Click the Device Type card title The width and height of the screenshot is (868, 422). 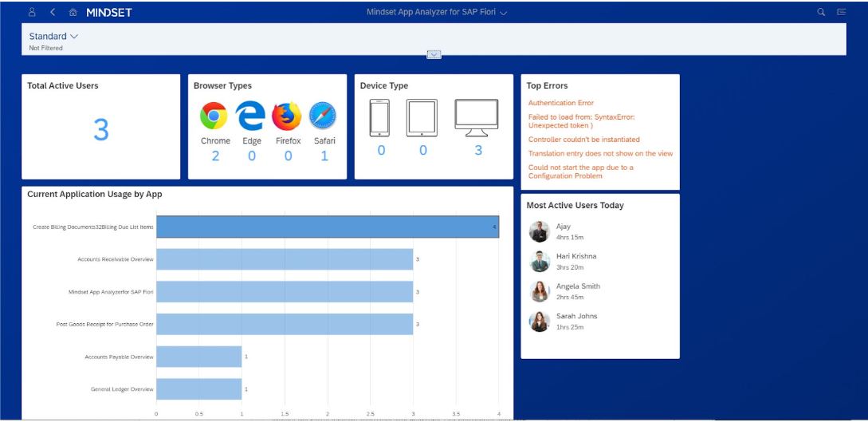pyautogui.click(x=384, y=86)
